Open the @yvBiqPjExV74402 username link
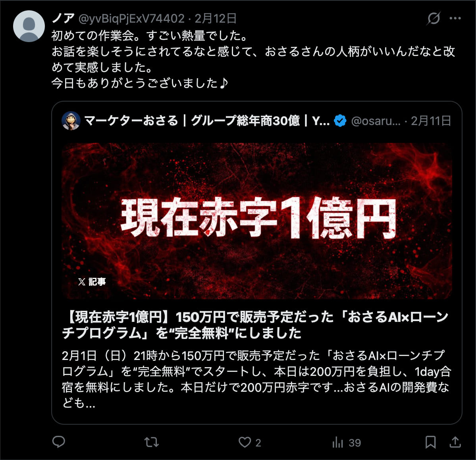The height and width of the screenshot is (460, 476). (131, 19)
